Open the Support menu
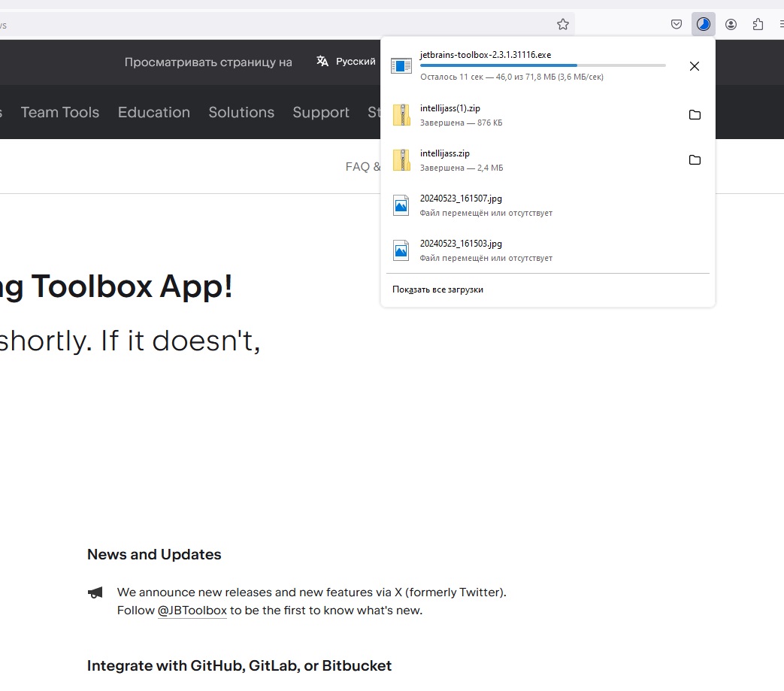Viewport: 784px width, 691px height. point(321,112)
